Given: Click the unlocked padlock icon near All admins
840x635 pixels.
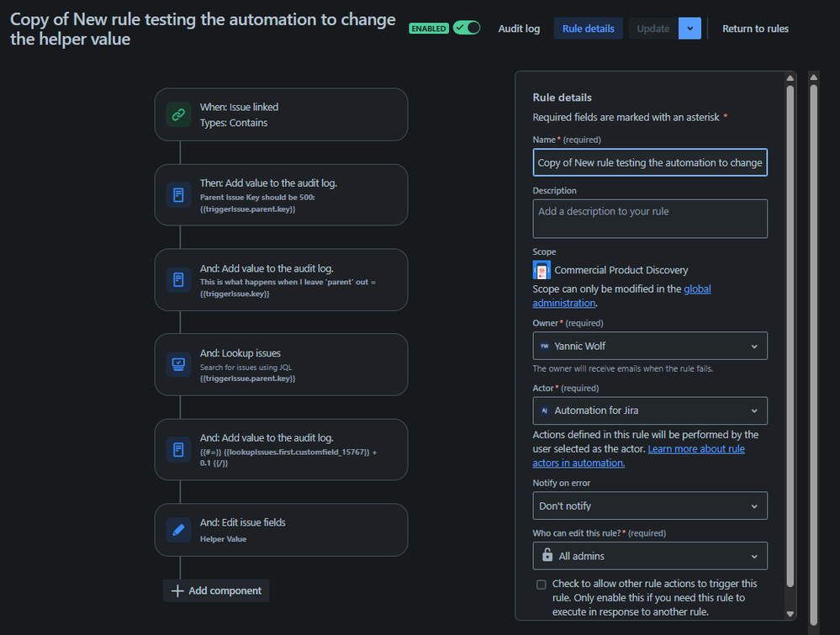Looking at the screenshot, I should 547,554.
